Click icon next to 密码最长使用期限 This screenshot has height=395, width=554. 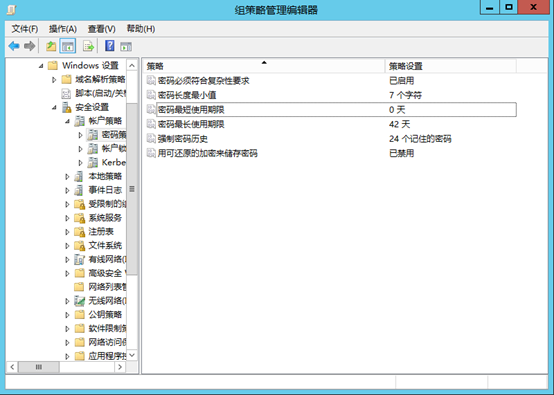pyautogui.click(x=151, y=124)
